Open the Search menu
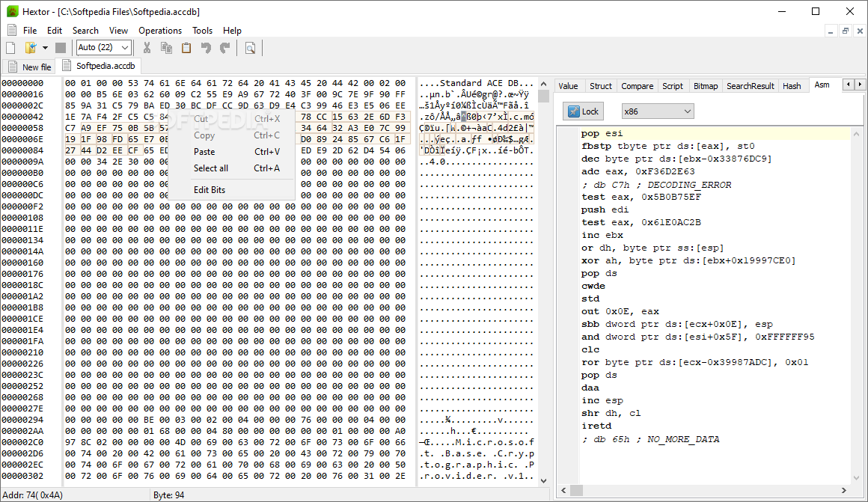Screen dimensions: 868x502 pyautogui.click(x=85, y=31)
